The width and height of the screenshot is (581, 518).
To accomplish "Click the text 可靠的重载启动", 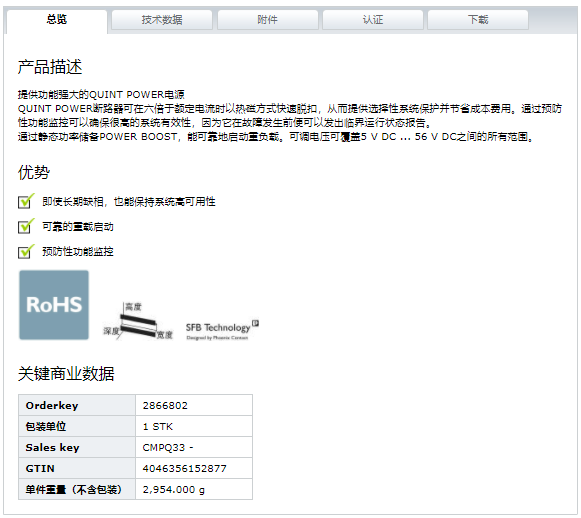I will tap(78, 227).
